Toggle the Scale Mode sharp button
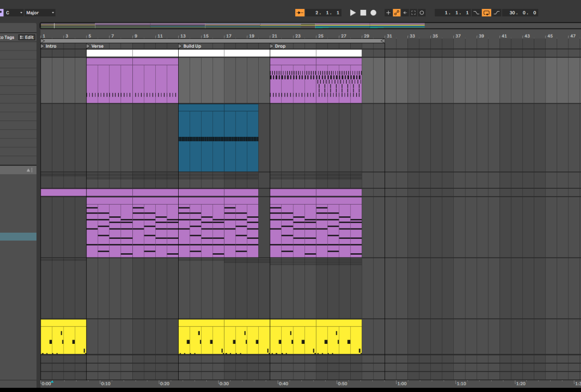 point(1,13)
